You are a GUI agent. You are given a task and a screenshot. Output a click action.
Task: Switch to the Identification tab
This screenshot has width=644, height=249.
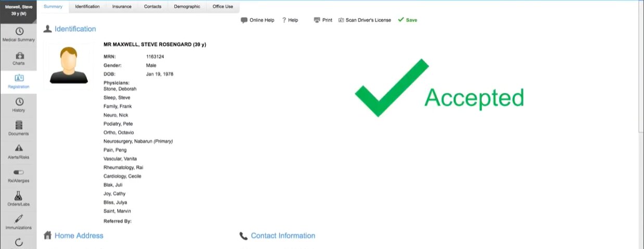pos(87,7)
